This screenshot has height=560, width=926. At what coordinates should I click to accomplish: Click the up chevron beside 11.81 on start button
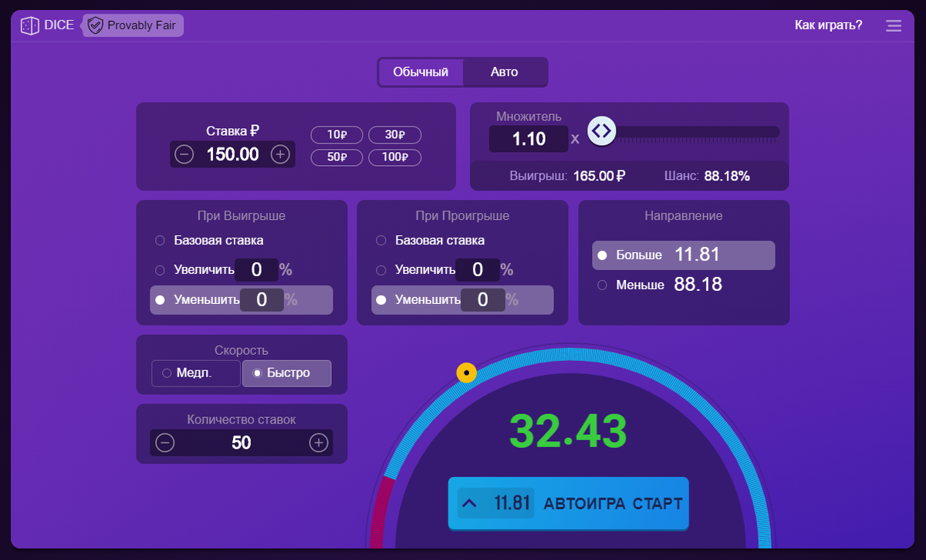(469, 504)
